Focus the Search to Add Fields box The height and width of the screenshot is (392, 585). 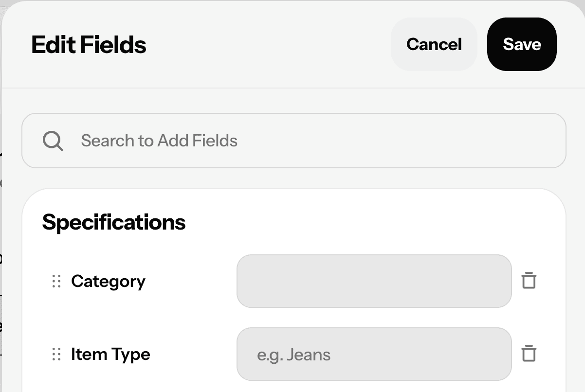point(311,141)
